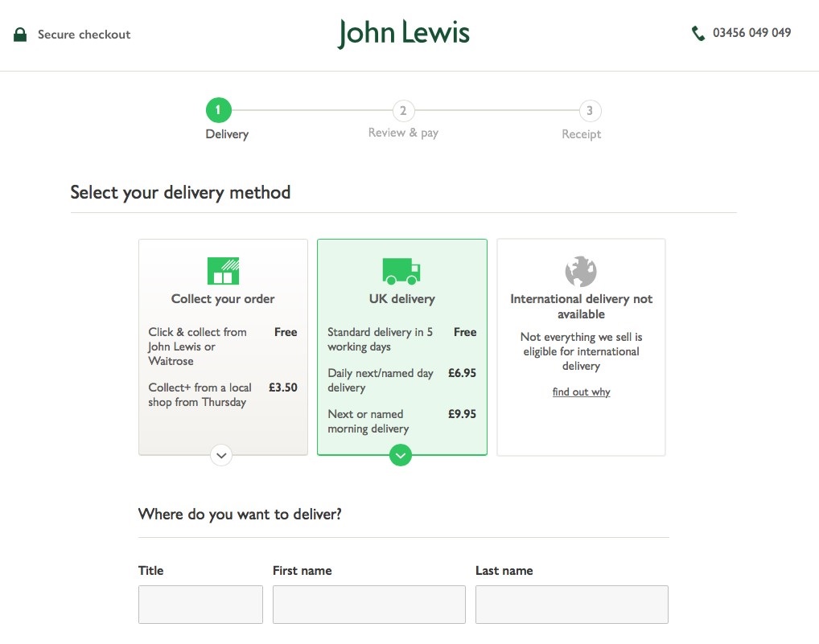Choose the UK delivery card heading
The width and height of the screenshot is (819, 644).
(x=402, y=299)
